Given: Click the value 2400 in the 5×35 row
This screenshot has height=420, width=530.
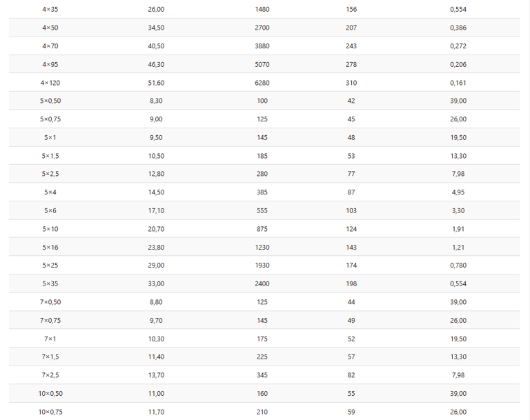Looking at the screenshot, I should coord(262,283).
